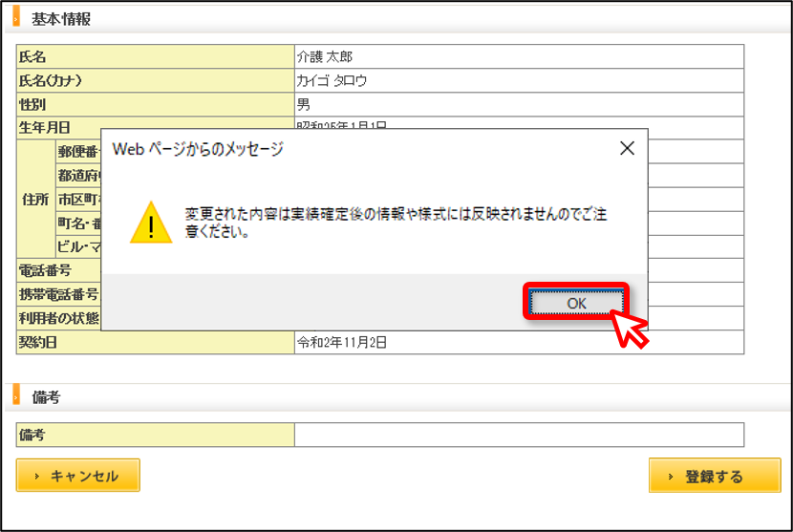The height and width of the screenshot is (532, 793).
Task: Click the yellow warning triangle icon
Action: click(x=151, y=223)
